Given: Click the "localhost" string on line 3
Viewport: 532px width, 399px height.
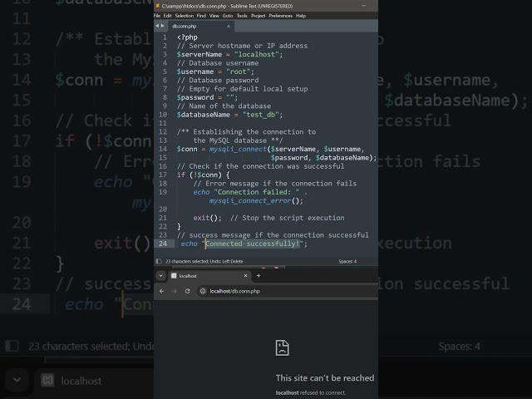Looking at the screenshot, I should (257, 54).
